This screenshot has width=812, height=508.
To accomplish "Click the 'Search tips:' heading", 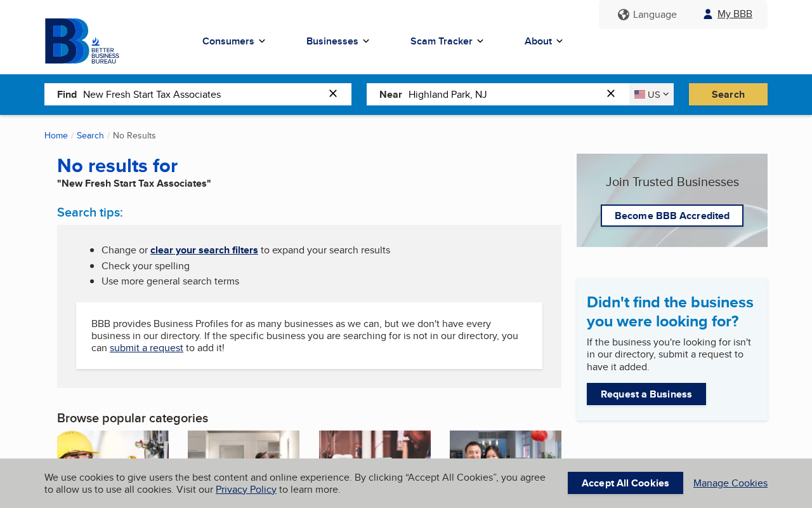I will [x=90, y=213].
